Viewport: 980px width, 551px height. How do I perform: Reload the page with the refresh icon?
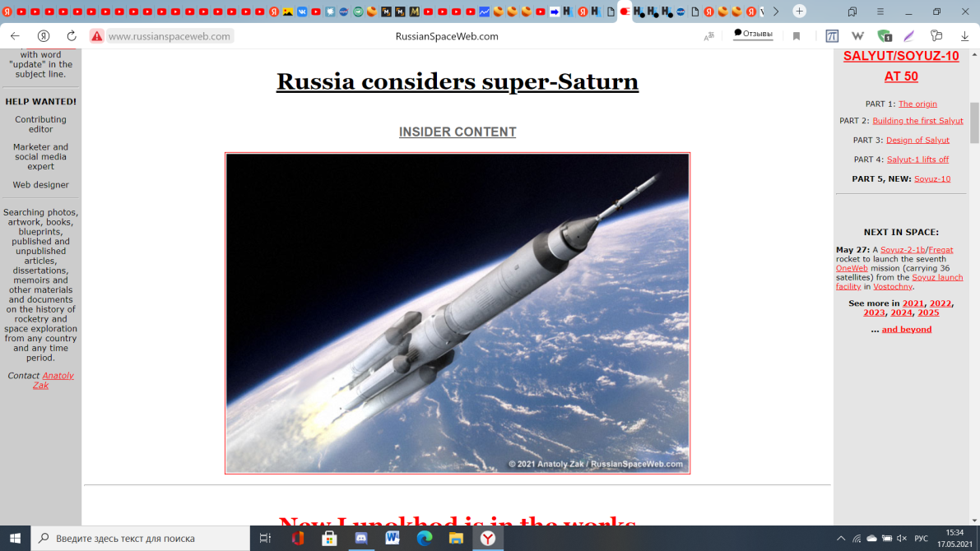point(72,36)
